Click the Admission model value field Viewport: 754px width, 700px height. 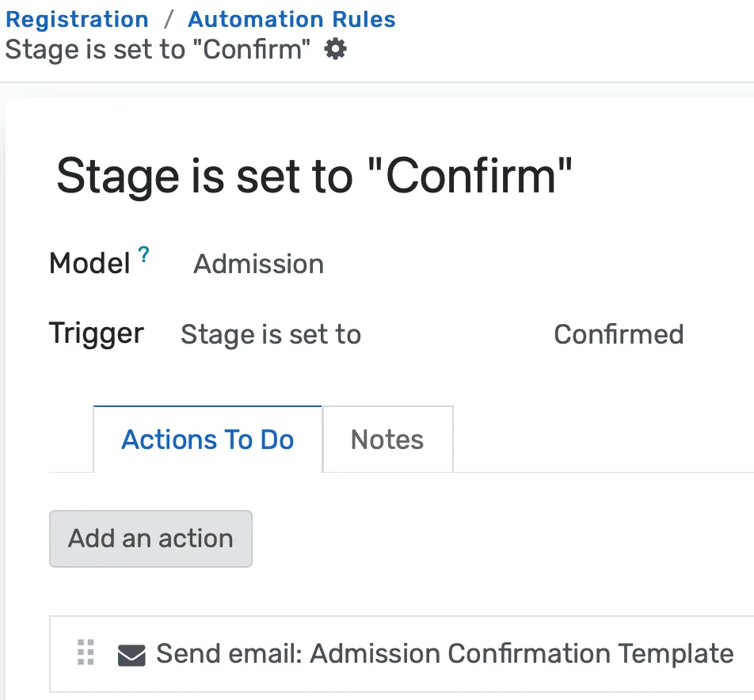click(257, 264)
